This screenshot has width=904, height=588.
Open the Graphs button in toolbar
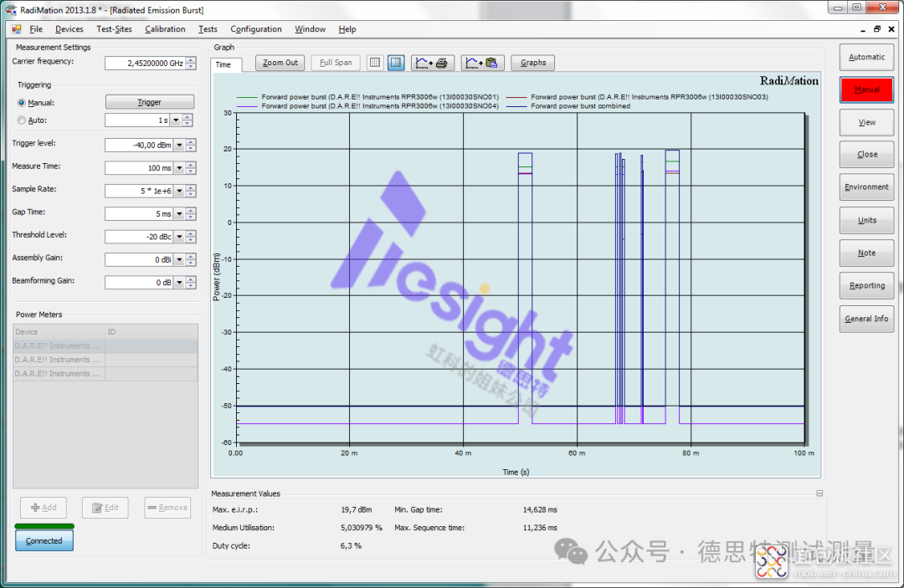(532, 63)
